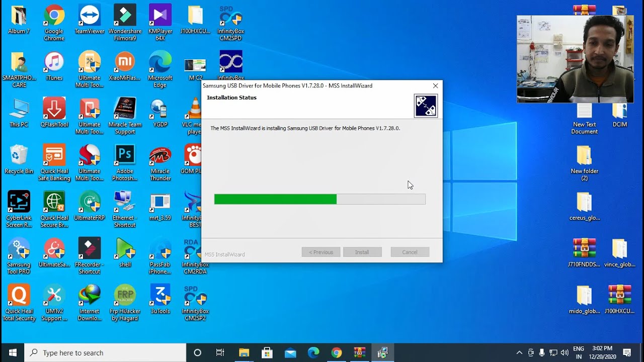Click the Cancel button in InstallWizard
The width and height of the screenshot is (644, 362).
[410, 252]
